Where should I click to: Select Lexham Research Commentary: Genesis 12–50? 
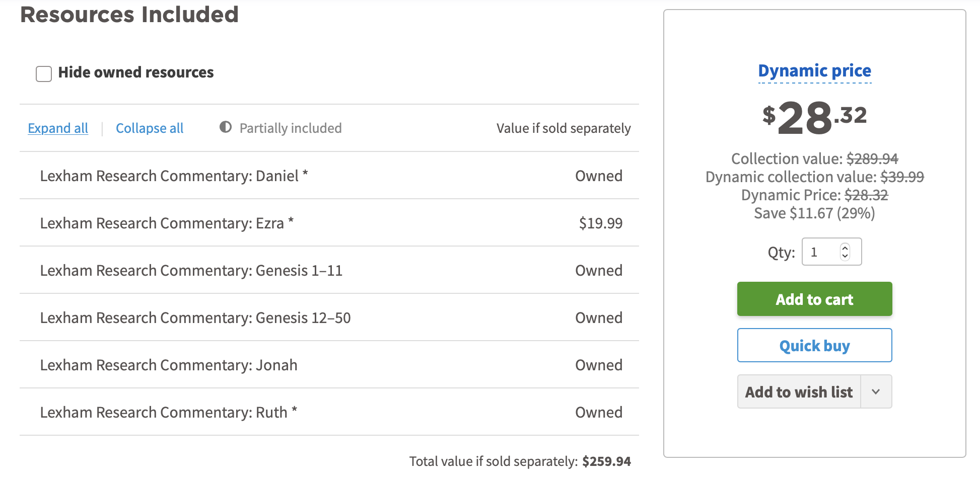coord(195,318)
